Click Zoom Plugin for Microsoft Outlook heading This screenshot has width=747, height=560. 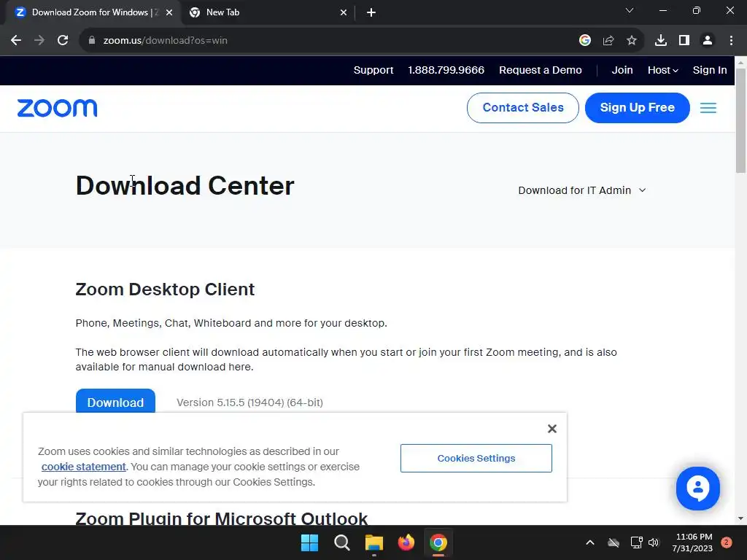coord(222,518)
